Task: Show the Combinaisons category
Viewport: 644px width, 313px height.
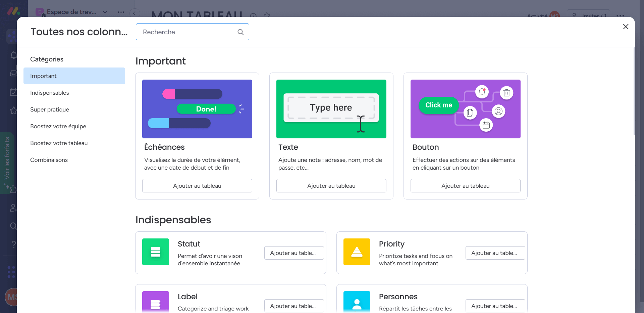Action: pyautogui.click(x=49, y=160)
